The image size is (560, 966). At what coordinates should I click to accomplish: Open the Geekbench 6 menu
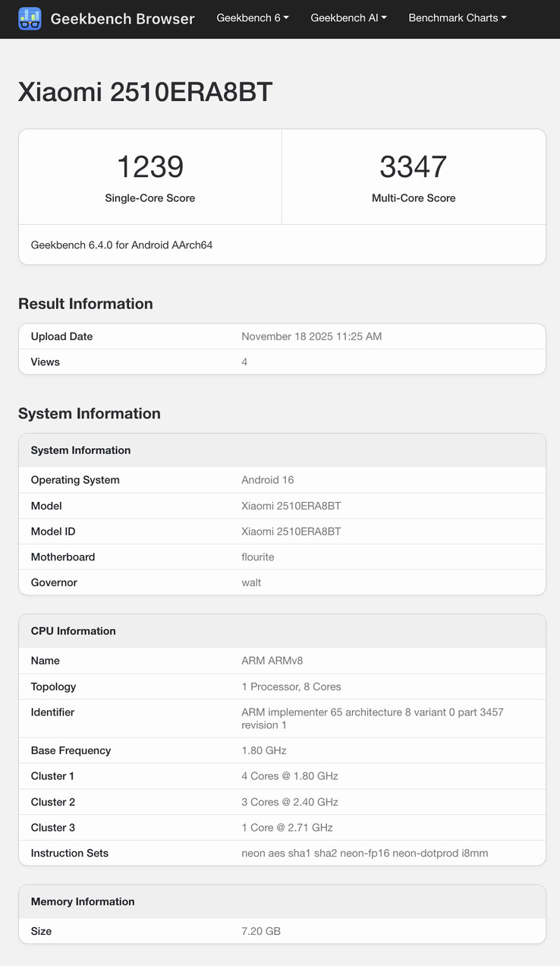(252, 17)
